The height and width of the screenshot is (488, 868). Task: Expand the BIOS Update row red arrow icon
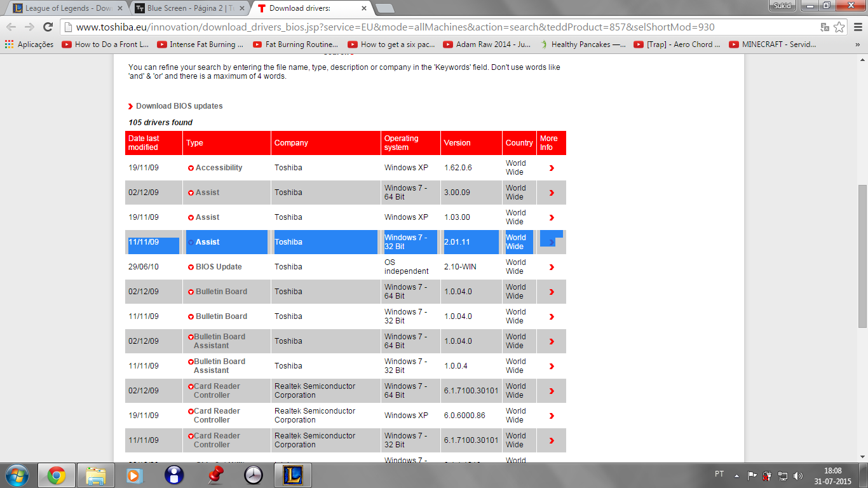(191, 268)
